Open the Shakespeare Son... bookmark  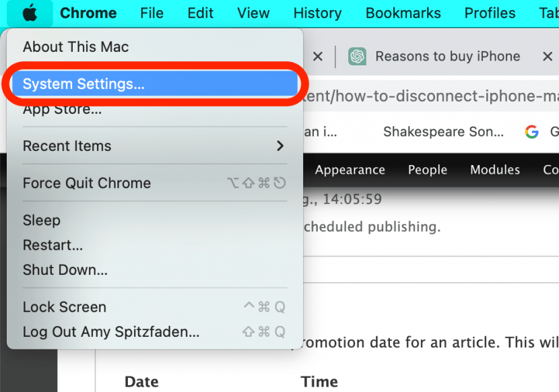[442, 132]
